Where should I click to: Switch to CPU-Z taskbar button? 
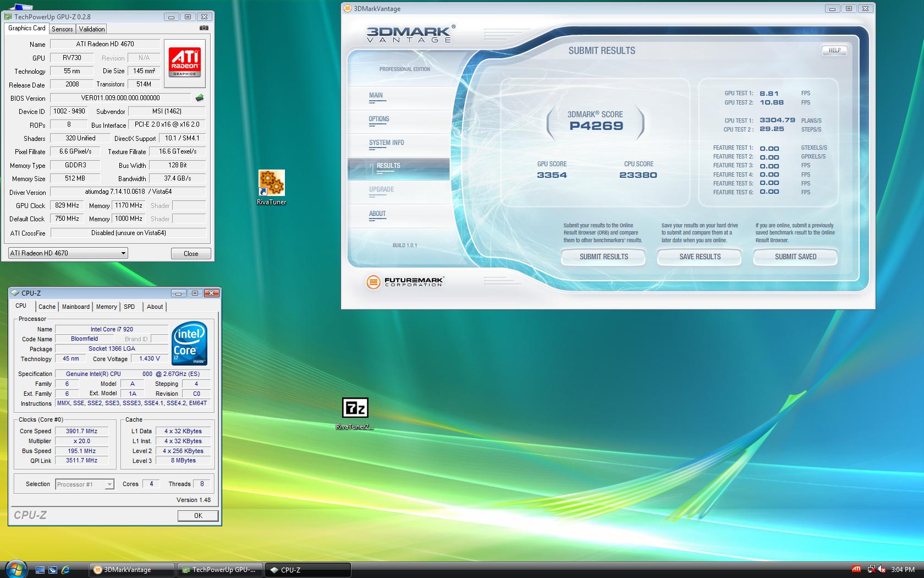(308, 570)
